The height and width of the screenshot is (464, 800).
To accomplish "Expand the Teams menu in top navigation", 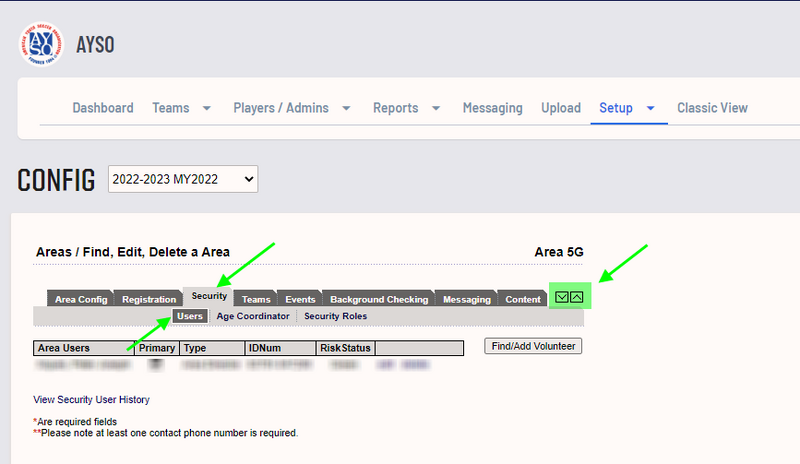I will point(181,108).
